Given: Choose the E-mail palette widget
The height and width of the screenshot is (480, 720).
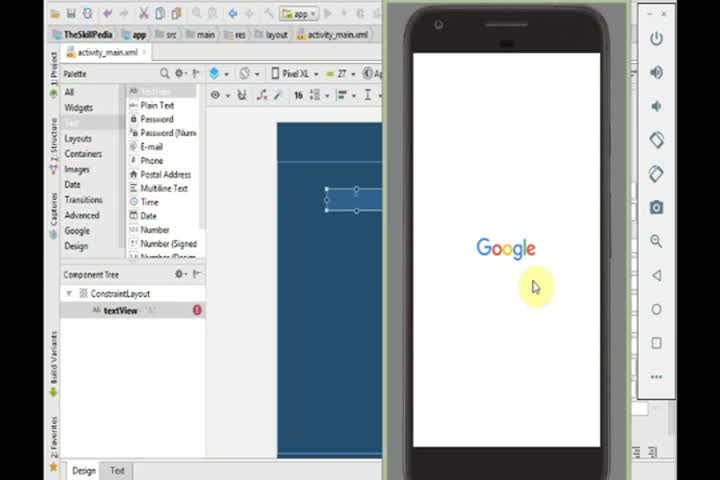Looking at the screenshot, I should tap(152, 147).
